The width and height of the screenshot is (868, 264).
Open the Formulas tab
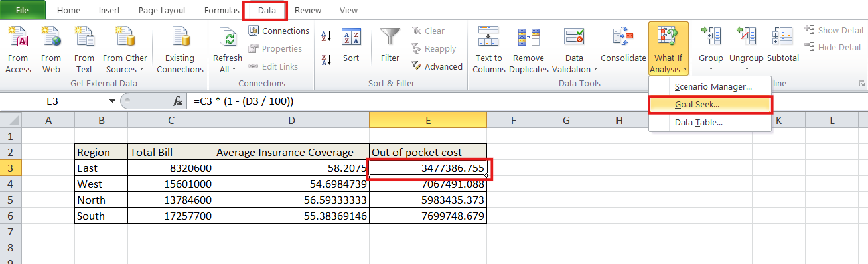pos(222,11)
